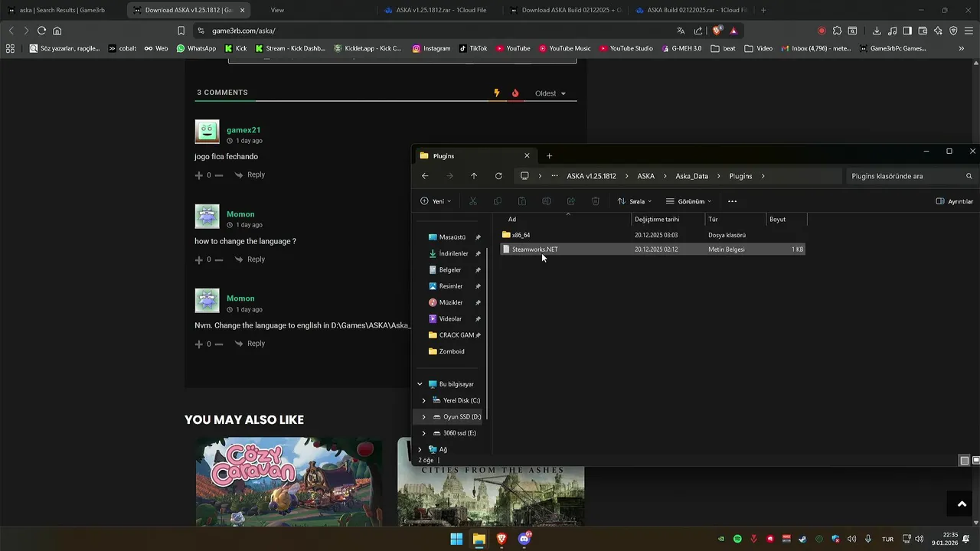980x551 pixels.
Task: Click Spotify icon in system tray
Action: pos(737,539)
